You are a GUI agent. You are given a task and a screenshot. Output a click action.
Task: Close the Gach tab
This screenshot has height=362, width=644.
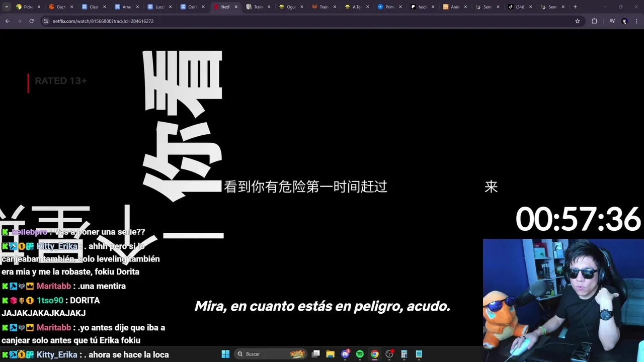(x=71, y=7)
